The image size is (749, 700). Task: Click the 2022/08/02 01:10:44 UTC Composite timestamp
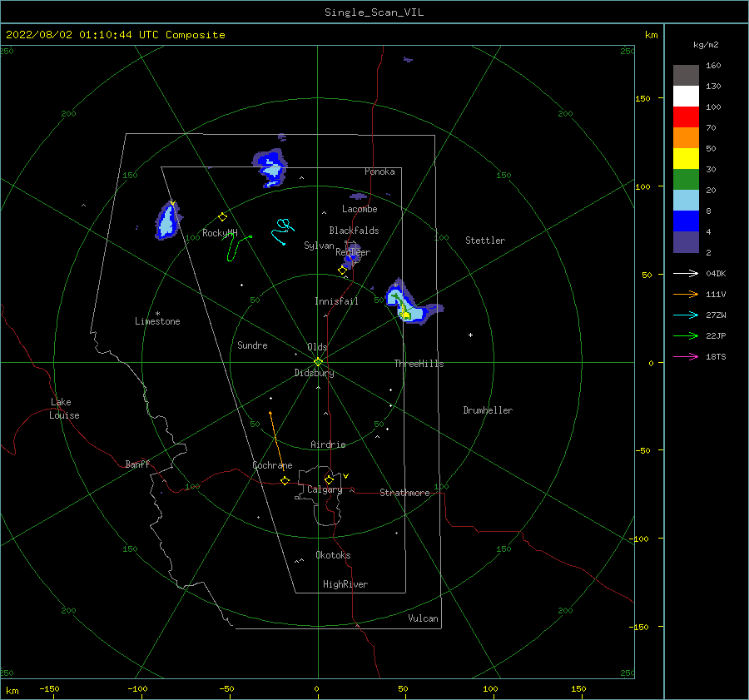115,35
